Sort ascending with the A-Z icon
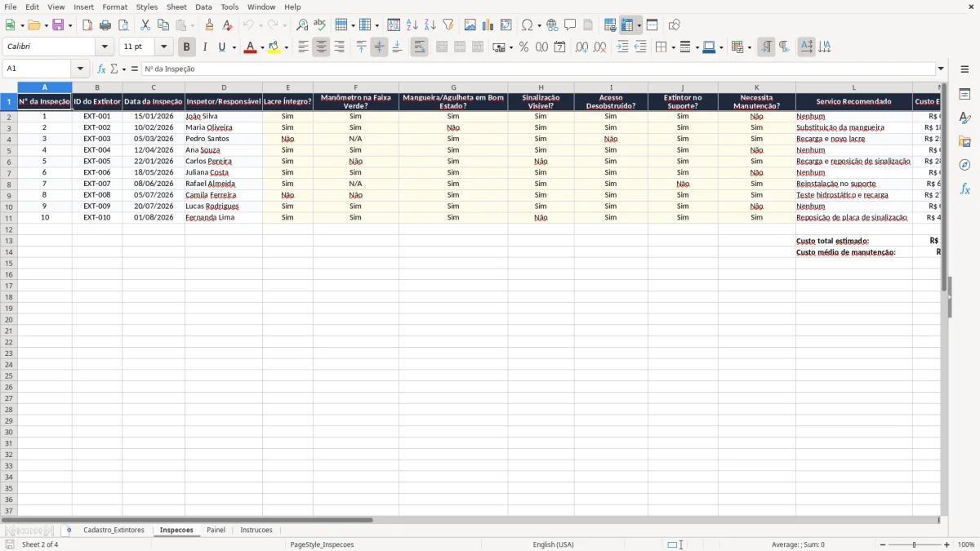The image size is (980, 551). (412, 25)
